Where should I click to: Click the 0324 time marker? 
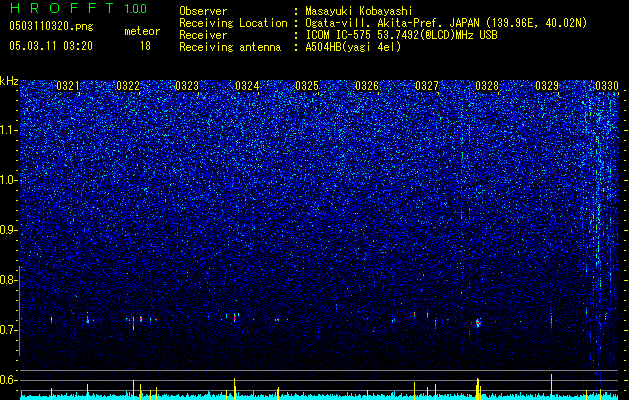(x=247, y=85)
